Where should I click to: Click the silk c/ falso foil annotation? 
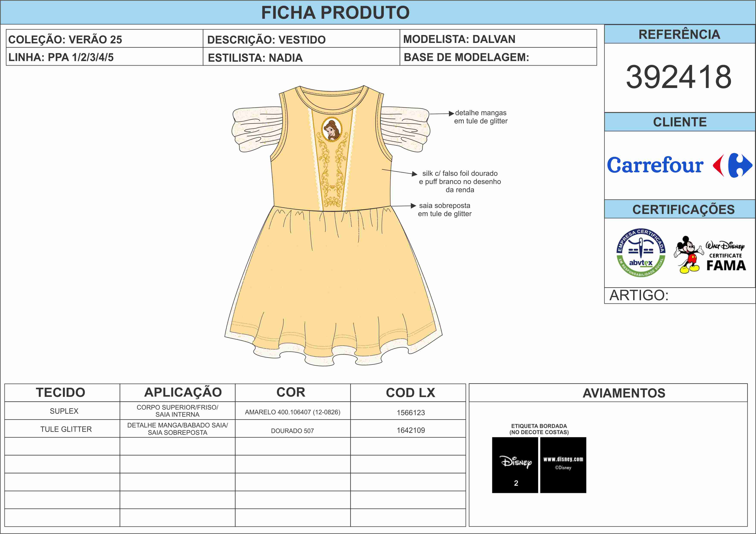(460, 182)
